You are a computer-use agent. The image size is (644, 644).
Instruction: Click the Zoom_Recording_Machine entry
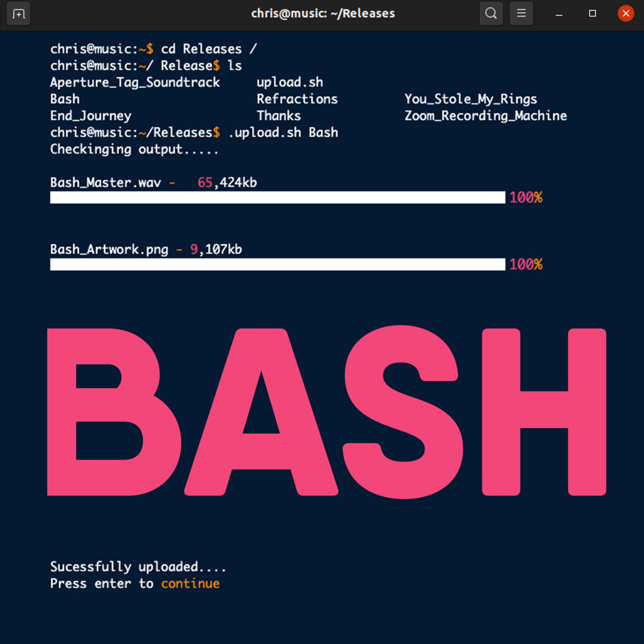pos(485,116)
